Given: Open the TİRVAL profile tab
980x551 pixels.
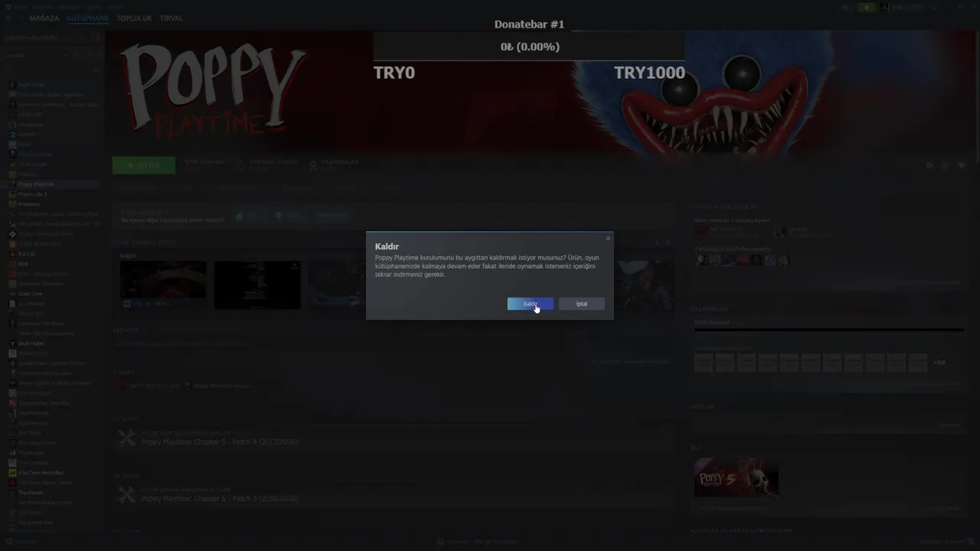Looking at the screenshot, I should (171, 18).
